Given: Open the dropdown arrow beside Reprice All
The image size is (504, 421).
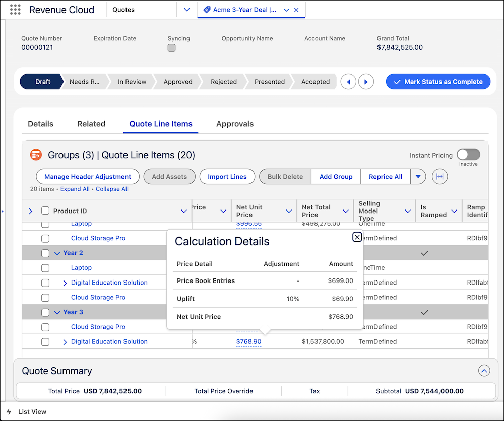Looking at the screenshot, I should pos(418,177).
